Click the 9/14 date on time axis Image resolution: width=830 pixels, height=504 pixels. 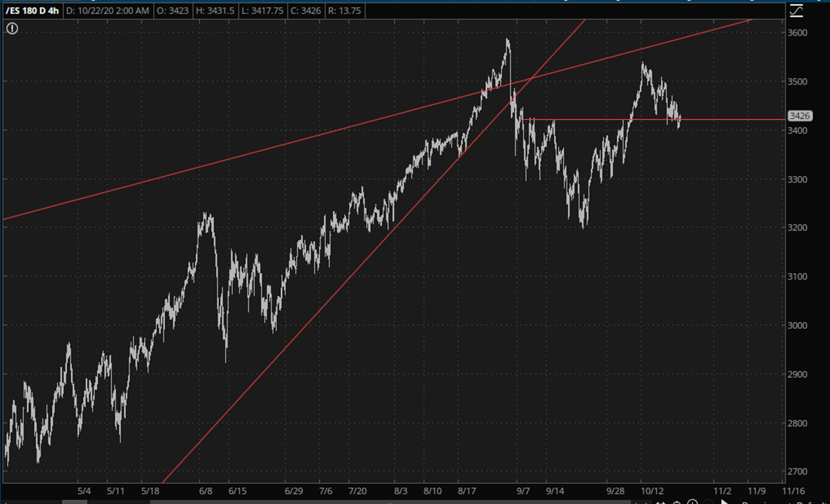click(x=555, y=491)
